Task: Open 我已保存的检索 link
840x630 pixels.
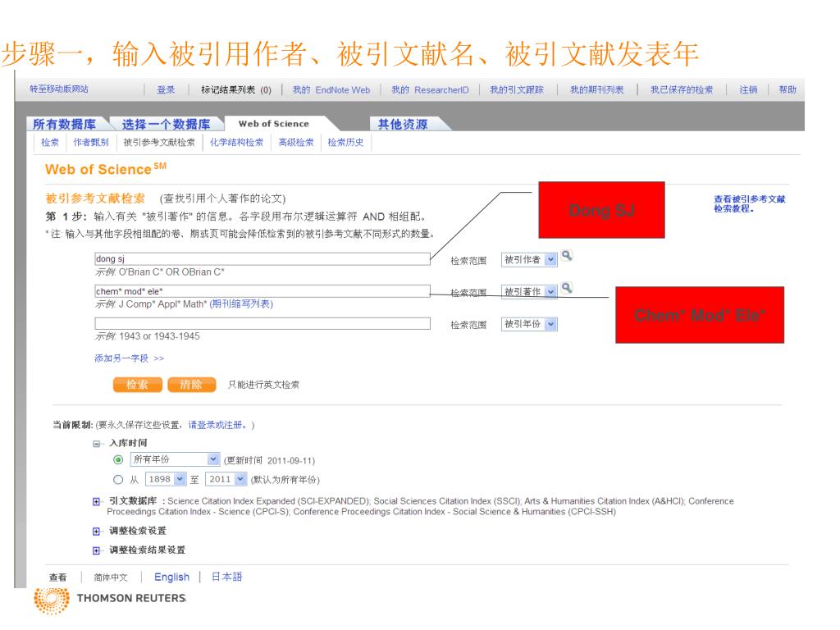Action: 682,90
